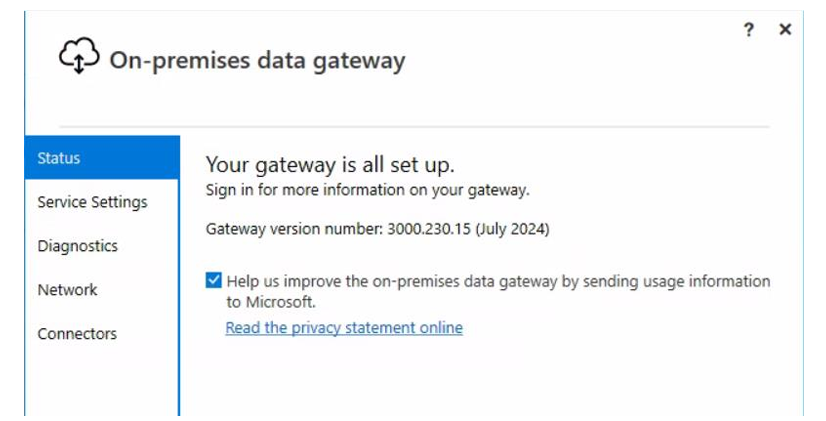Read the privacy statement online
This screenshot has height=421, width=826.
click(344, 328)
